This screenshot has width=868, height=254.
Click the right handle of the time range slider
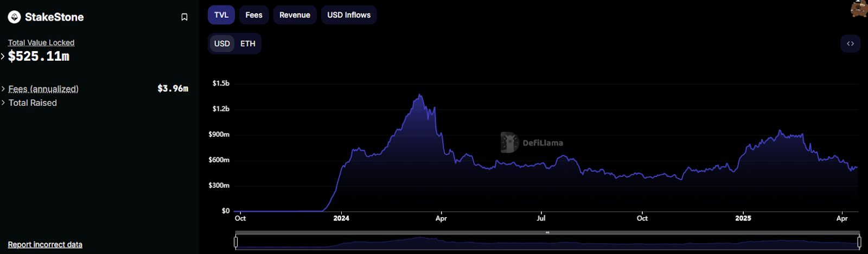[x=859, y=242]
